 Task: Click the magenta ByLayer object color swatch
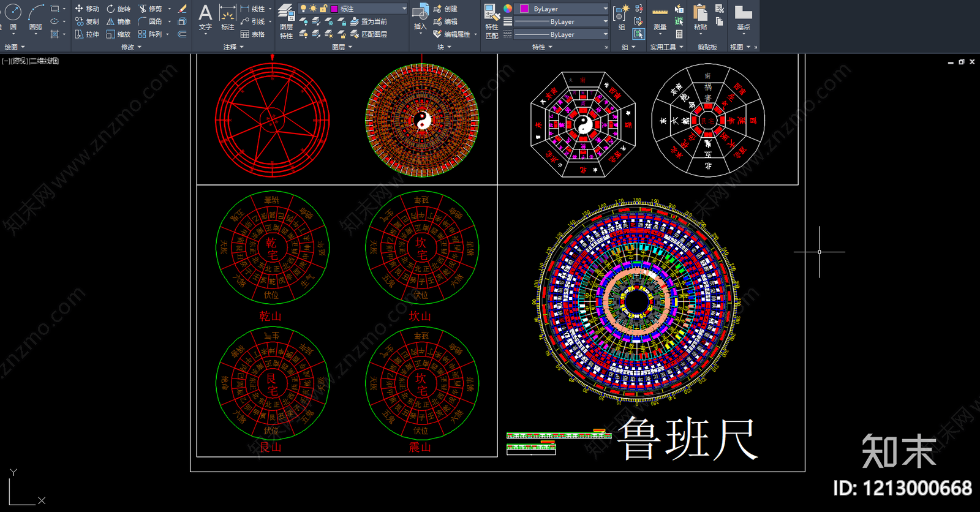[x=524, y=9]
